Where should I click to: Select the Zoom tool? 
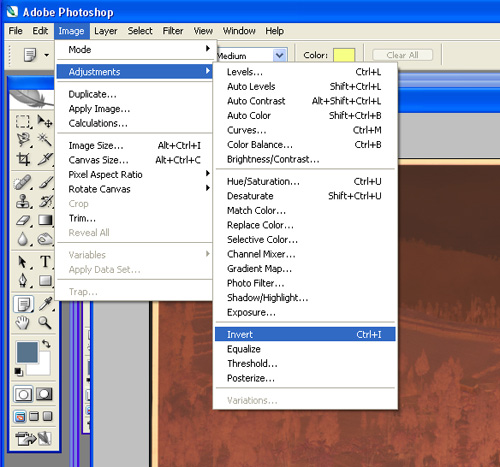[x=45, y=322]
